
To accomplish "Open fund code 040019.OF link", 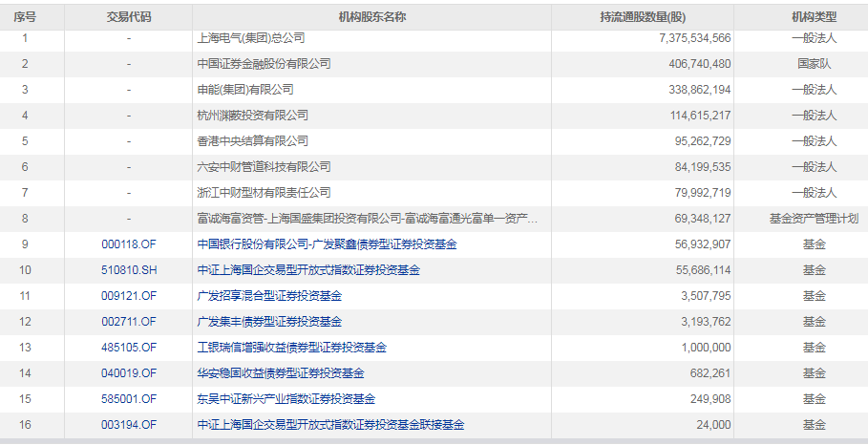I will click(129, 373).
